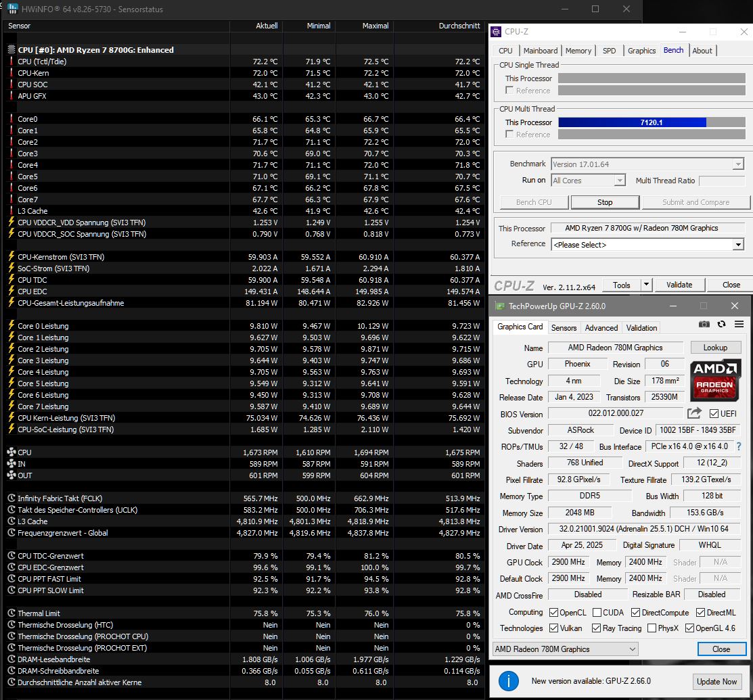753x700 pixels.
Task: Toggle DirectCompute checkbox
Action: click(x=635, y=613)
